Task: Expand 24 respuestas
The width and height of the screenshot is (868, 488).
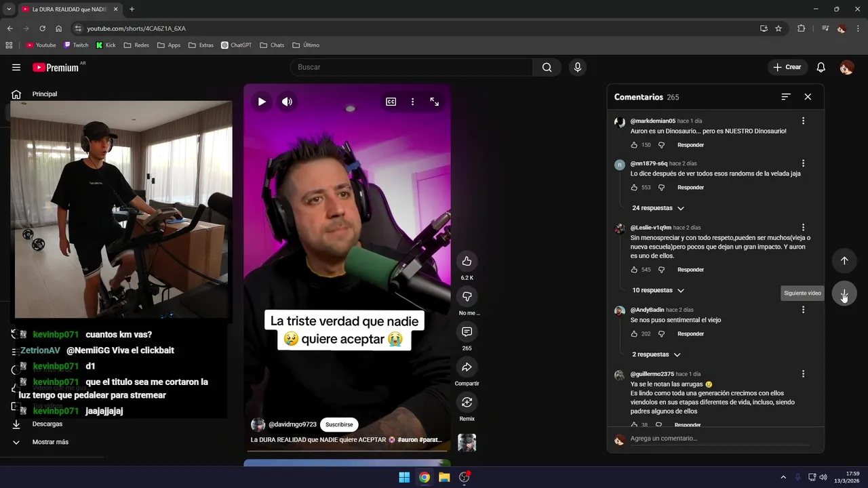Action: click(658, 208)
